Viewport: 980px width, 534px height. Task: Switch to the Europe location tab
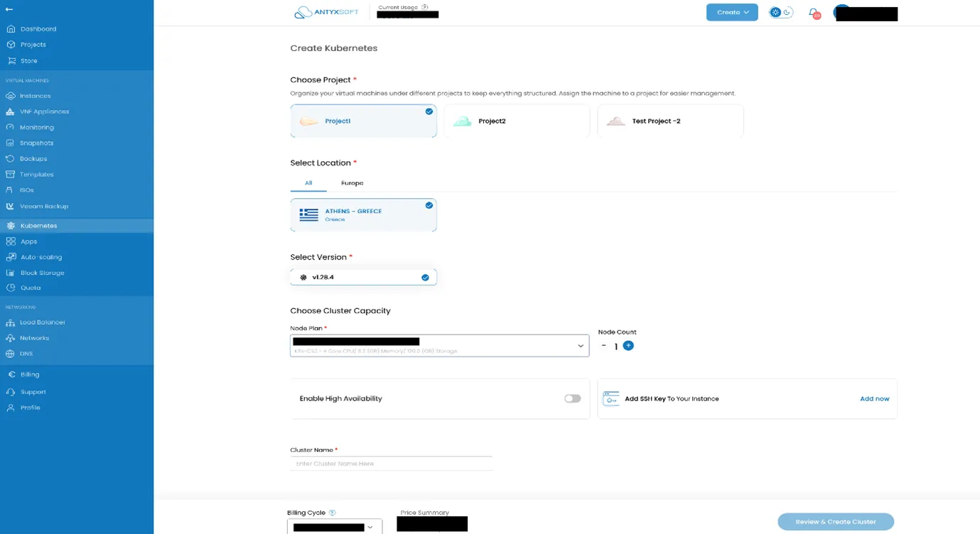coord(352,183)
